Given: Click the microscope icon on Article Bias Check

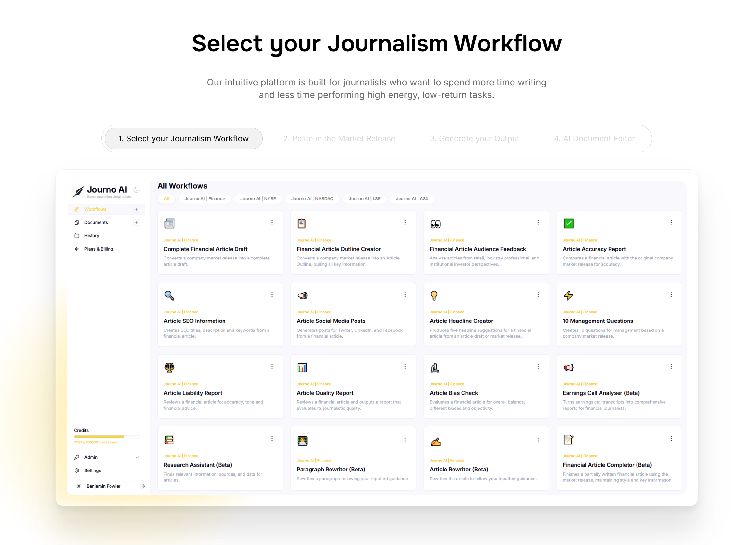Looking at the screenshot, I should click(435, 367).
